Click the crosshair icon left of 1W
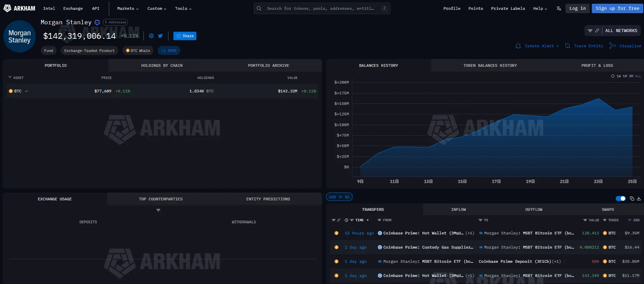Image resolution: width=644 pixels, height=284 pixels. click(x=613, y=76)
